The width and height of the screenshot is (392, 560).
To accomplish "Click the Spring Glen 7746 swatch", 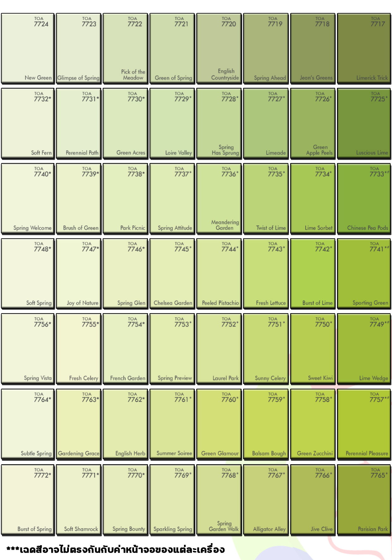I will [x=126, y=274].
